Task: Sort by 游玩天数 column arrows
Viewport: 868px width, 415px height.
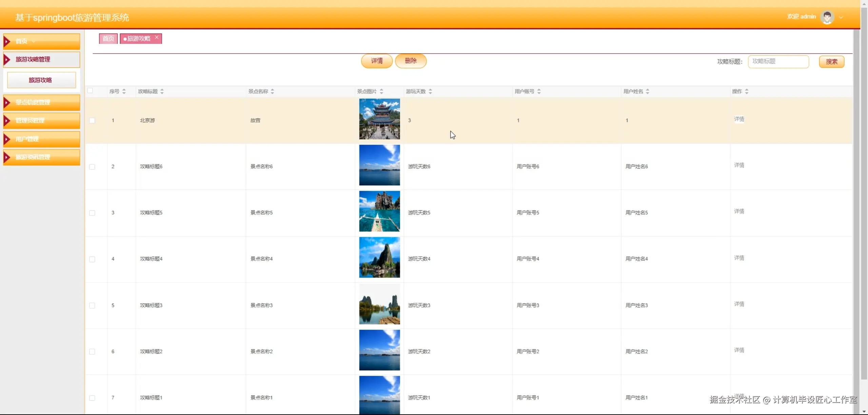Action: pyautogui.click(x=430, y=91)
